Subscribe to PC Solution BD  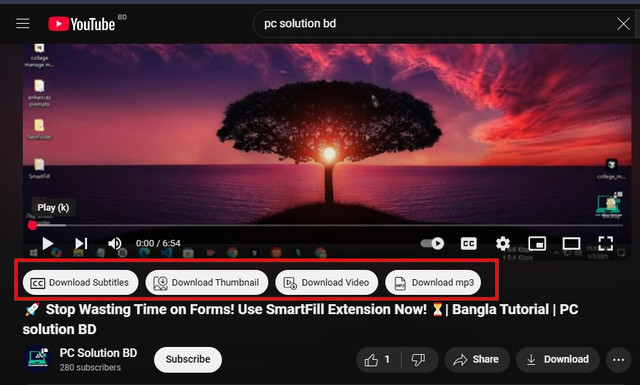tap(188, 359)
